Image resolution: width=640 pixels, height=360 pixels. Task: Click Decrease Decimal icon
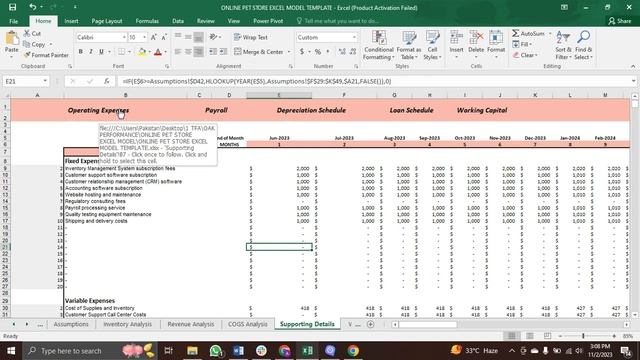pos(353,52)
